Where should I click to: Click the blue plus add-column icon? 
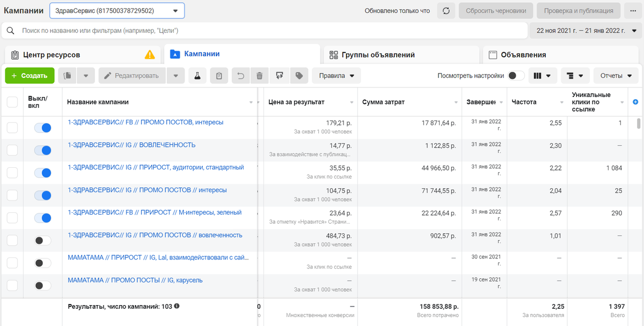(x=635, y=102)
